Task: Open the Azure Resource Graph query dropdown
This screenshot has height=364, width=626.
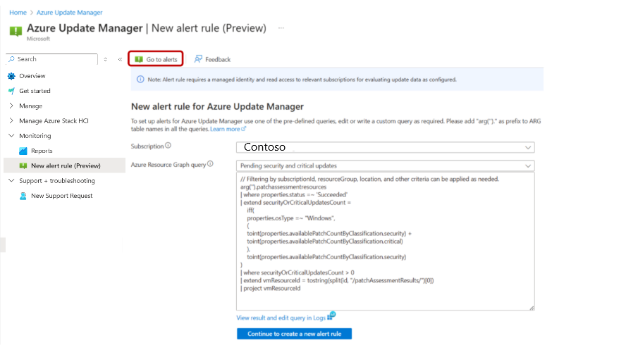Action: (x=386, y=165)
